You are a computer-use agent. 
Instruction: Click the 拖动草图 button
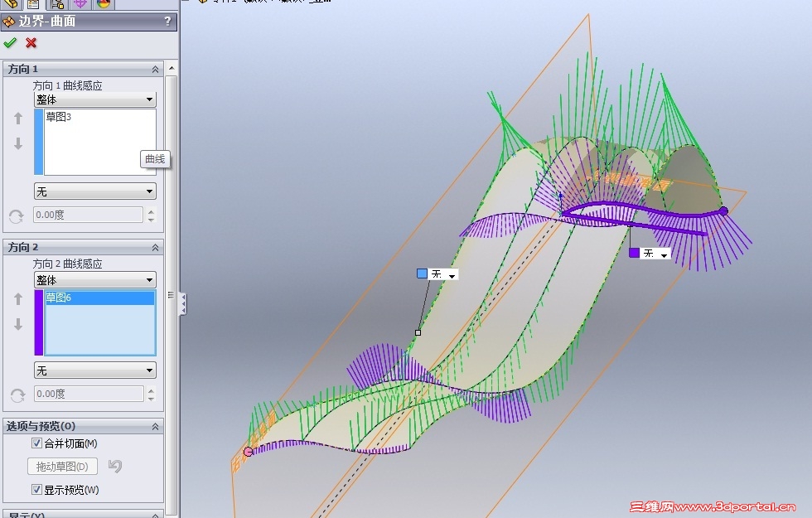[62, 466]
